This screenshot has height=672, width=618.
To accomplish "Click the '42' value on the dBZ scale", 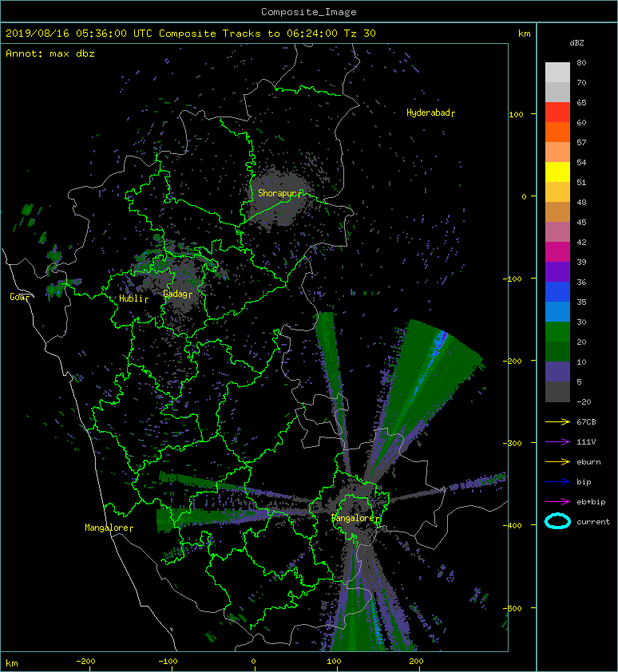I will [x=581, y=242].
